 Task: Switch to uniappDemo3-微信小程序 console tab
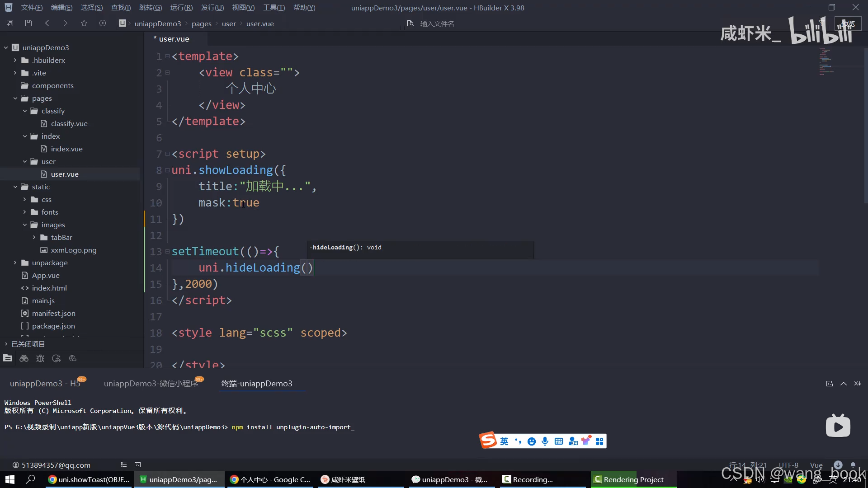coord(151,383)
